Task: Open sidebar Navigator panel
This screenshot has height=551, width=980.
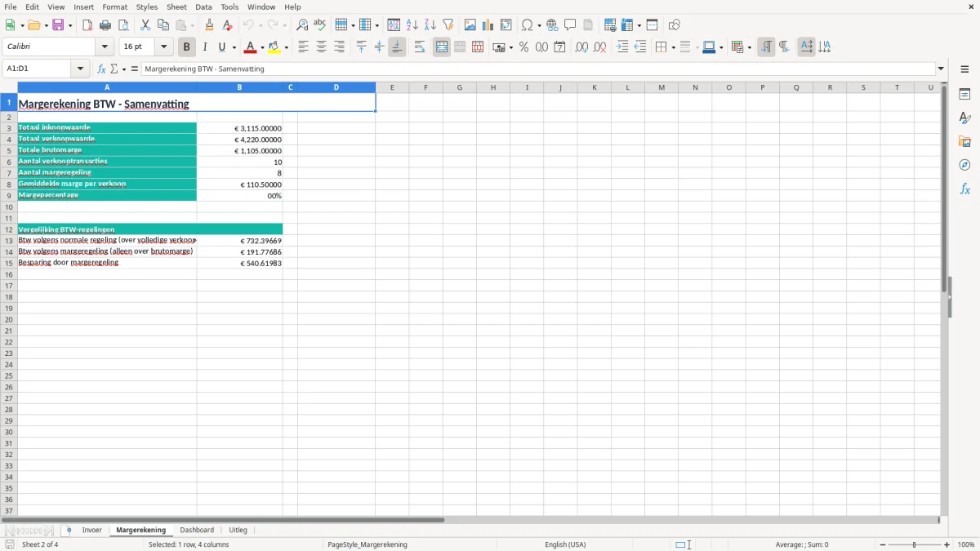Action: click(x=964, y=165)
